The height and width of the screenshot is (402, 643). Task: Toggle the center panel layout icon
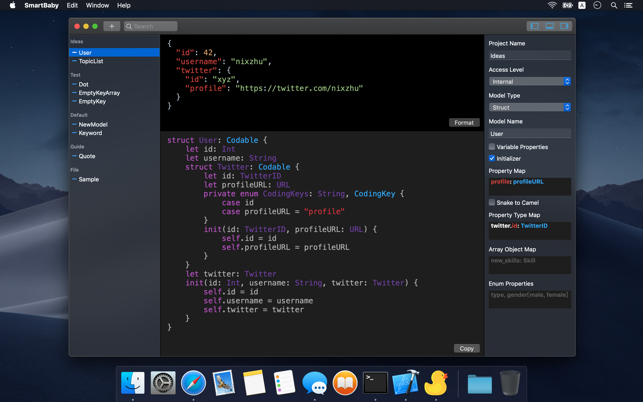[550, 26]
